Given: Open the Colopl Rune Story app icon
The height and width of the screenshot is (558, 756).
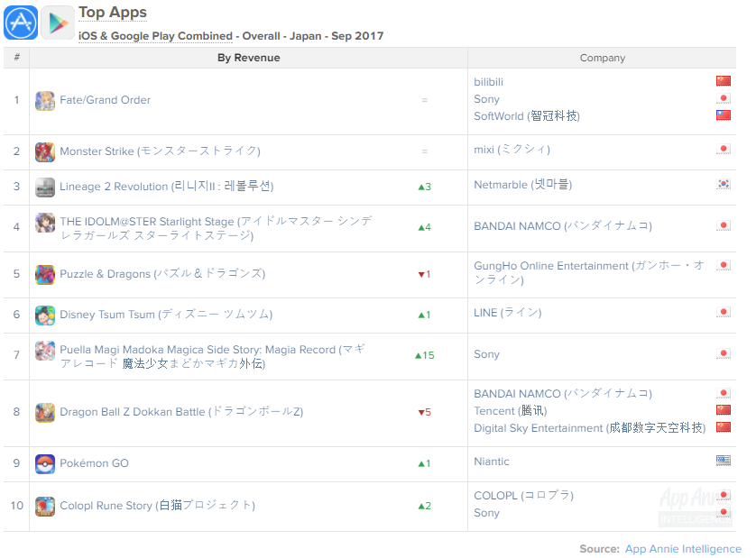Looking at the screenshot, I should [x=45, y=507].
